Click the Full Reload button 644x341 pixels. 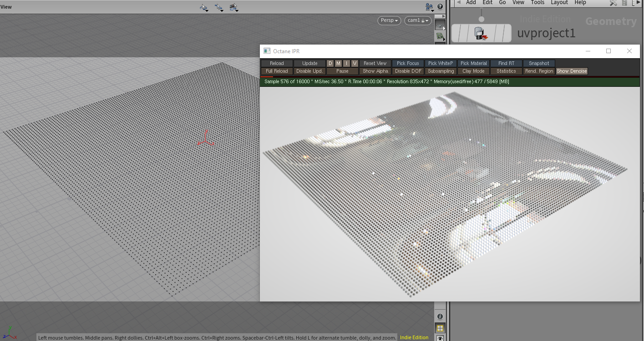click(x=277, y=71)
